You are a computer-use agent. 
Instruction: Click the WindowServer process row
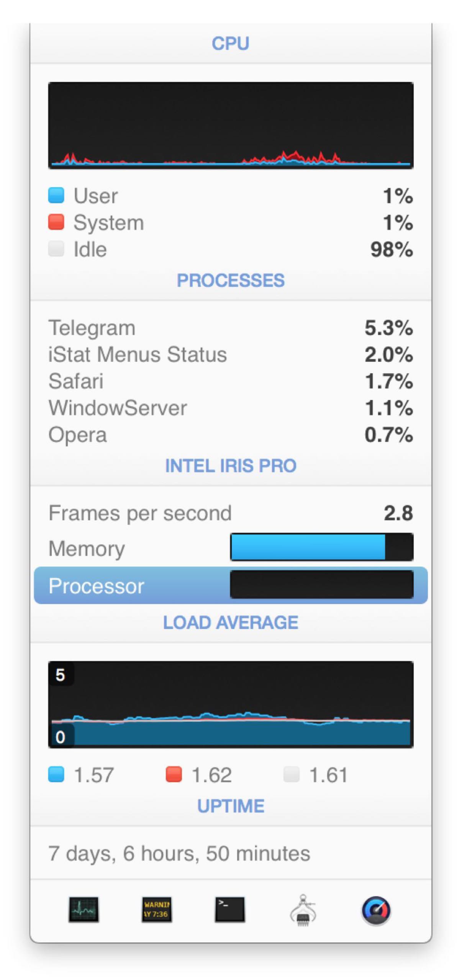(x=231, y=408)
